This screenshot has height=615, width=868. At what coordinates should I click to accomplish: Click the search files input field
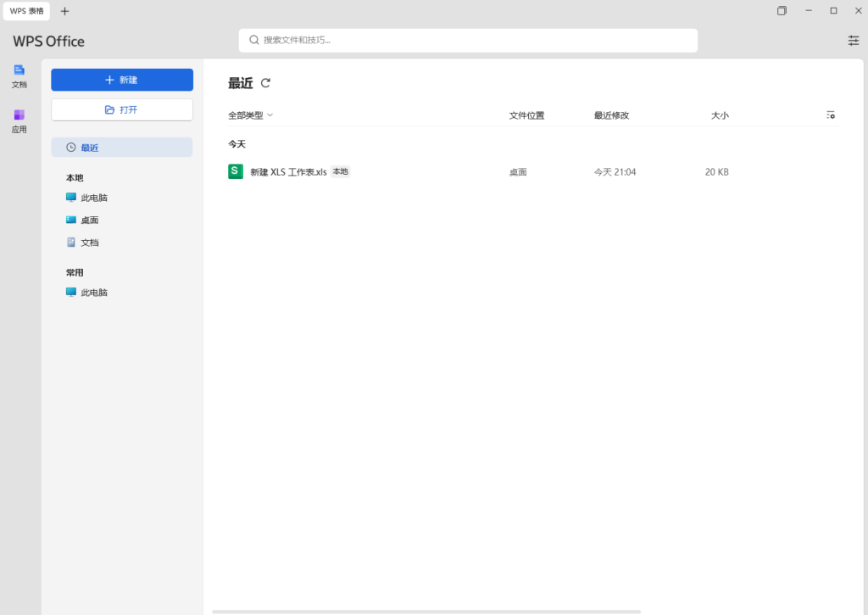[x=468, y=40]
